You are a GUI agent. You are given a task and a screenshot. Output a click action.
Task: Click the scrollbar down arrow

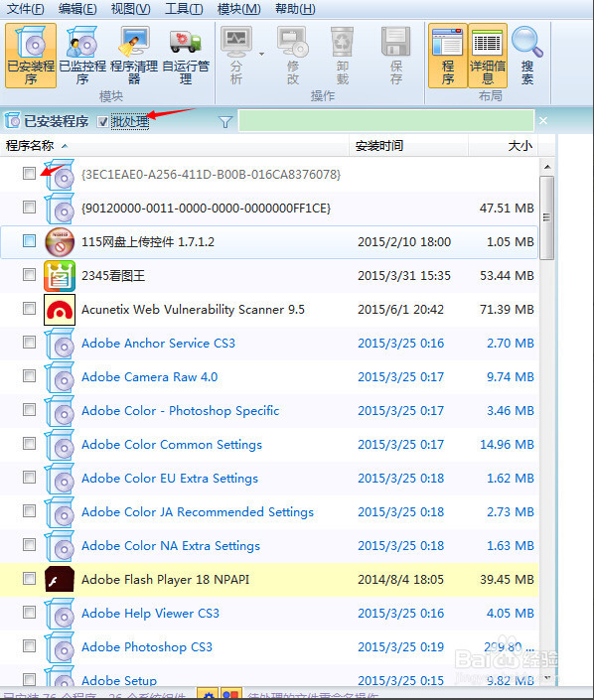click(547, 678)
